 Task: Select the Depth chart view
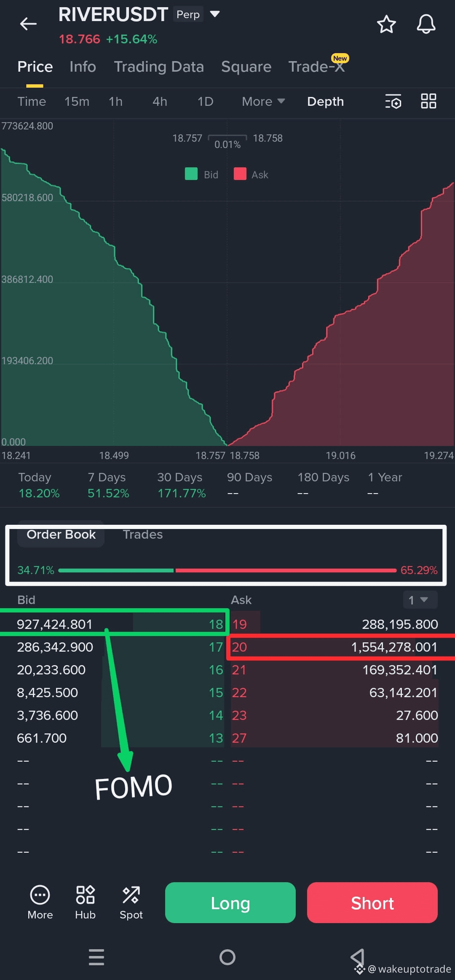coord(325,102)
